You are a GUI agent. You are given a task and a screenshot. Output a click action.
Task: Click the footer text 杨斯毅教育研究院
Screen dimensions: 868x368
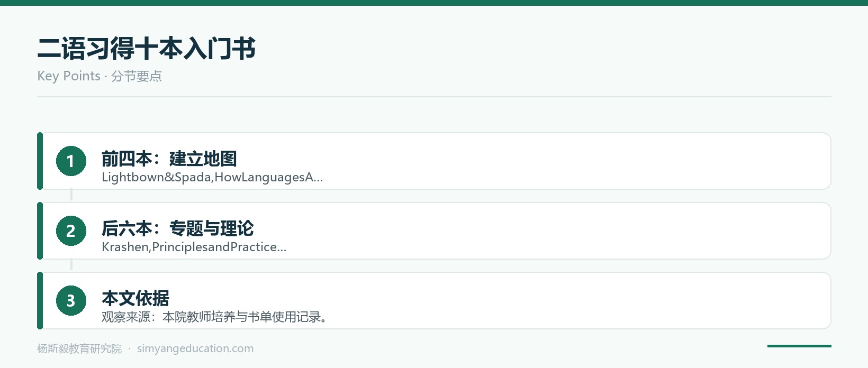79,348
